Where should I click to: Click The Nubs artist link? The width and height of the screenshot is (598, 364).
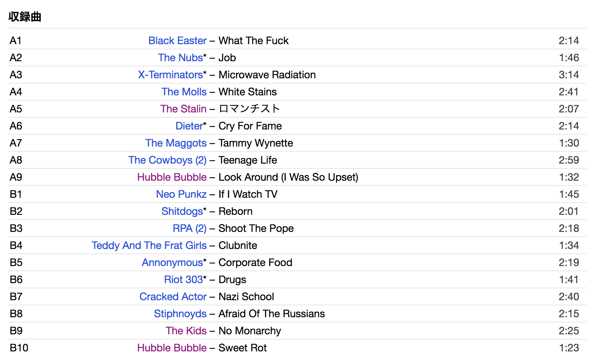pos(180,58)
